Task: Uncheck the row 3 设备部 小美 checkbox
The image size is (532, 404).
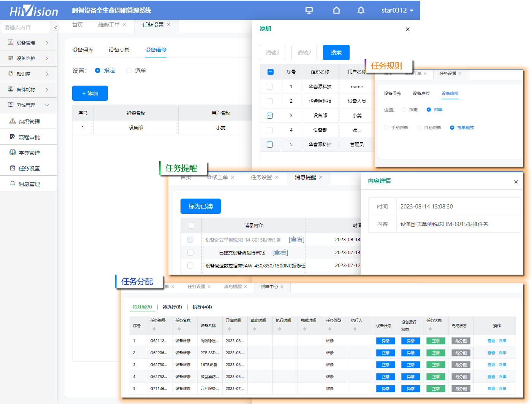Action: tap(270, 116)
